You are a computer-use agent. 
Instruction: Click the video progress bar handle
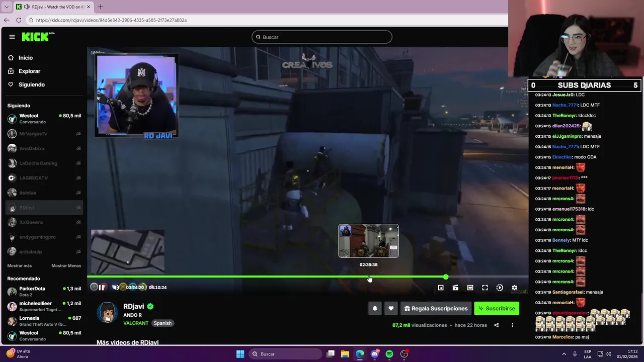(x=446, y=277)
